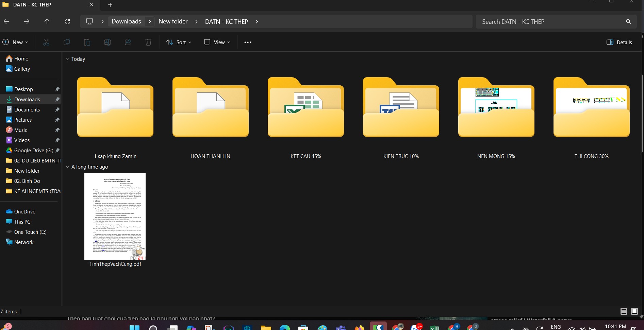Open Google Drive (G:) in sidebar
This screenshot has height=330, width=644.
pyautogui.click(x=33, y=151)
